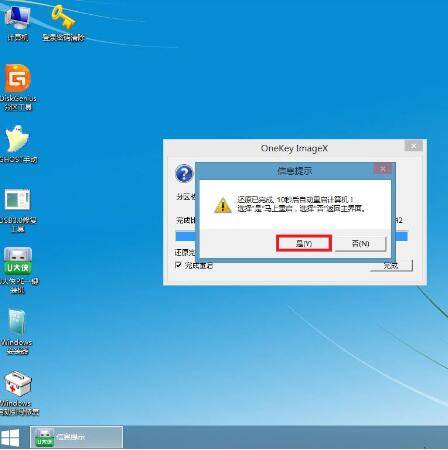Open Windows boot repair first-aid box icon

point(18,393)
